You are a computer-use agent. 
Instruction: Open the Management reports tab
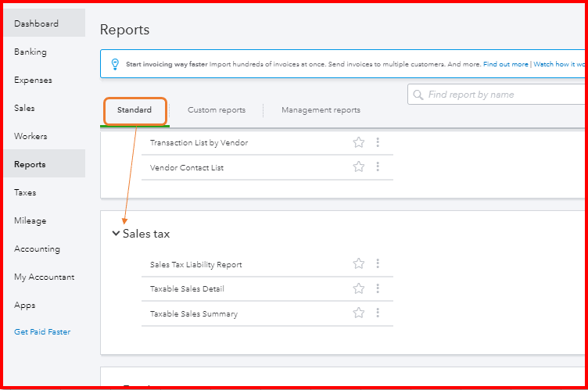pos(321,110)
